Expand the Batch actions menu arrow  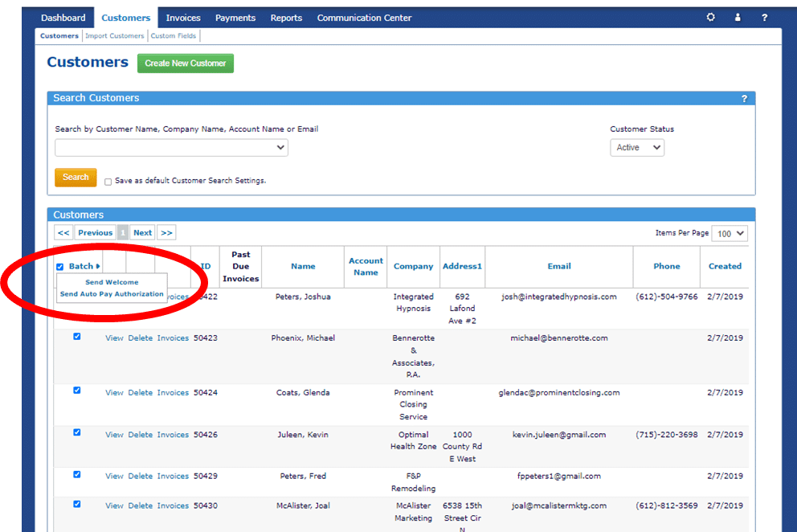[x=97, y=266]
